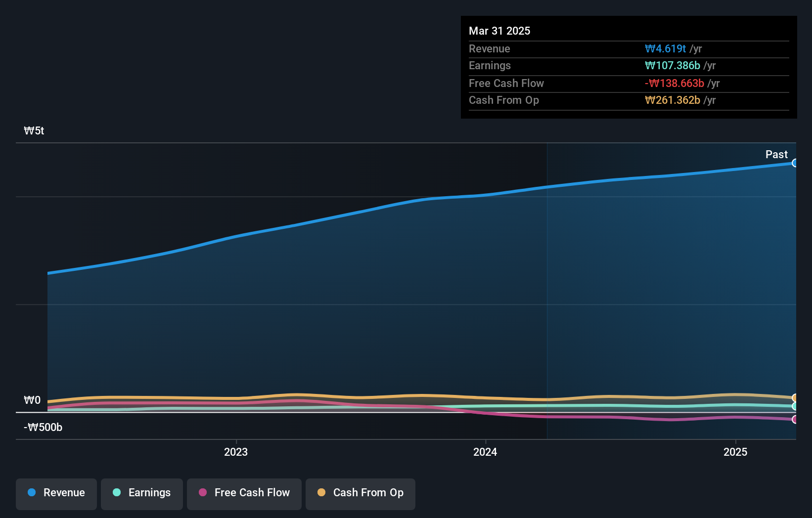Click the yellow Cash From Op legend dot
The image size is (812, 518).
click(x=321, y=493)
